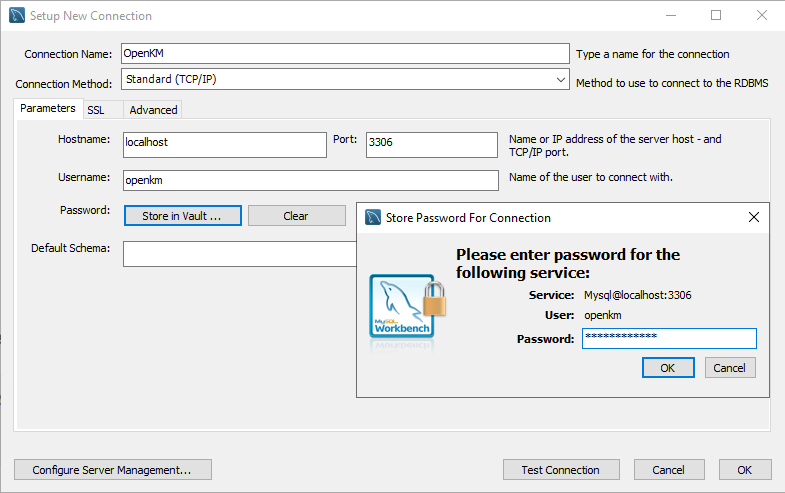Open Configure Server Management
Image resolution: width=785 pixels, height=493 pixels.
[x=113, y=470]
